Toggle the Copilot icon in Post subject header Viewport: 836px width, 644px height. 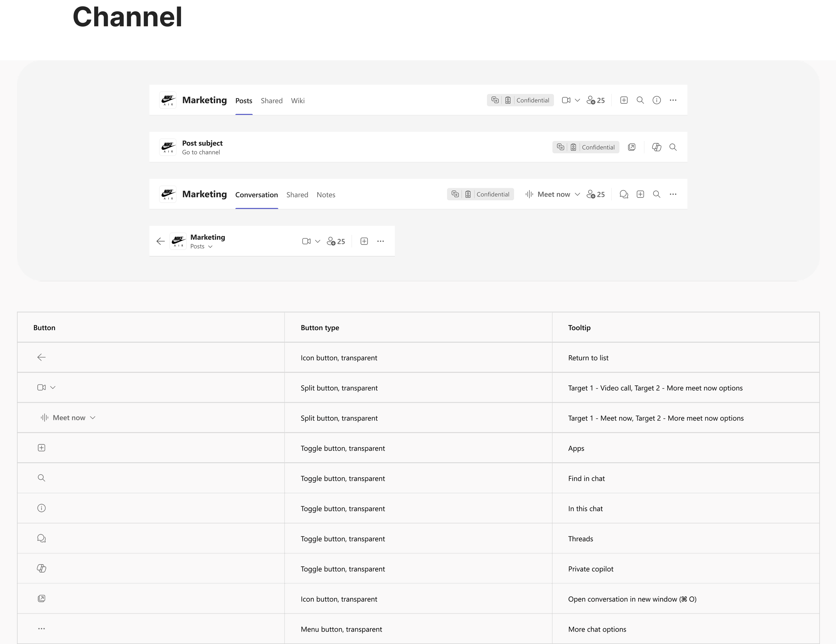(x=656, y=147)
